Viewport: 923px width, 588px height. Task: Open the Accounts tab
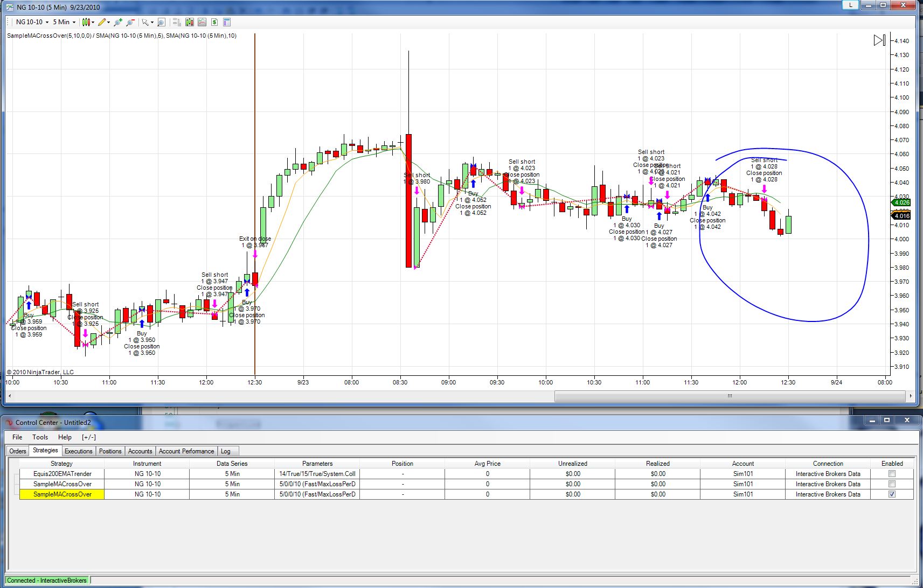coord(140,451)
